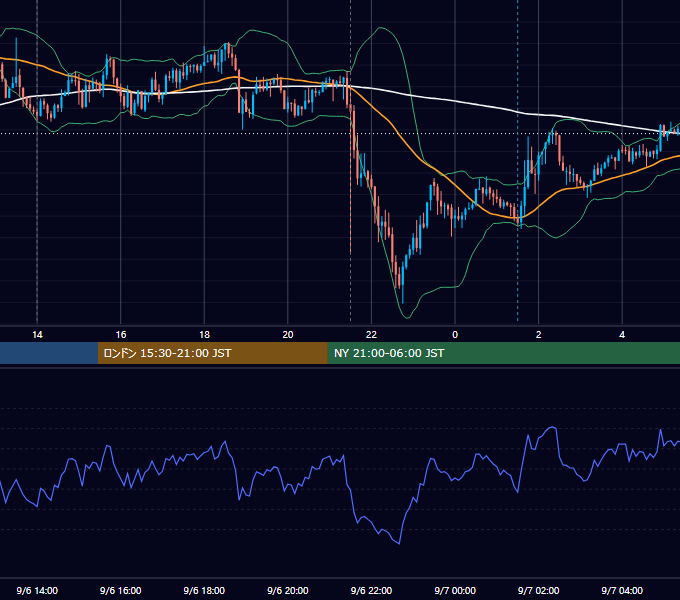The height and width of the screenshot is (600, 680).
Task: Click the 4 hour axis label
Action: [622, 335]
